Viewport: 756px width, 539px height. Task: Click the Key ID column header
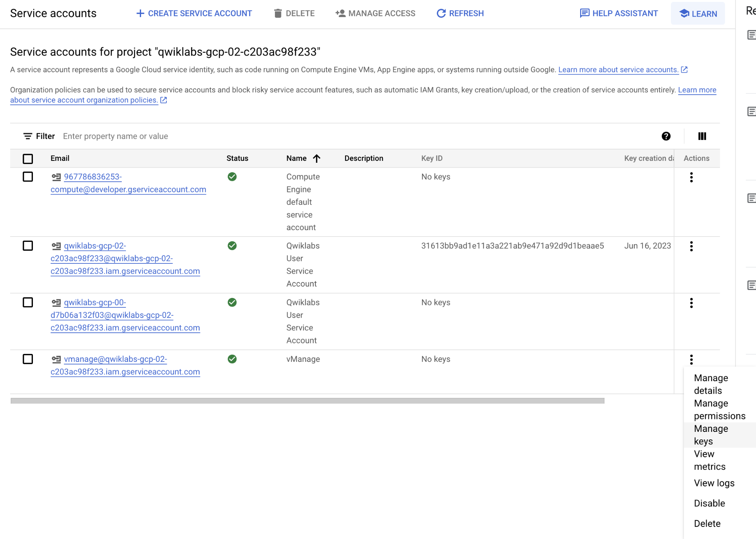[432, 158]
